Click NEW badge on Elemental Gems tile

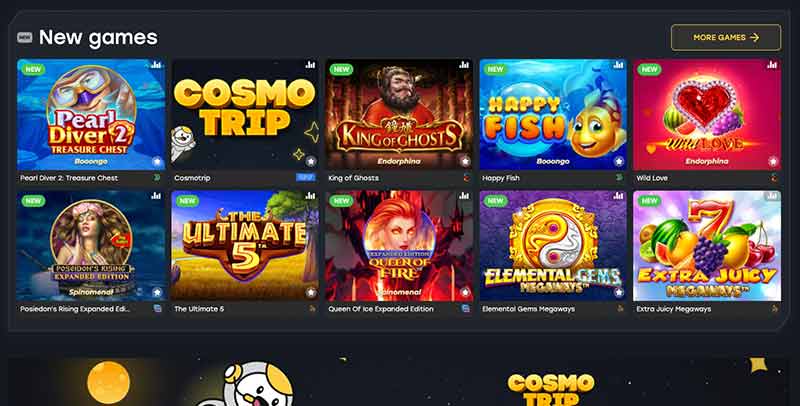[x=495, y=201]
